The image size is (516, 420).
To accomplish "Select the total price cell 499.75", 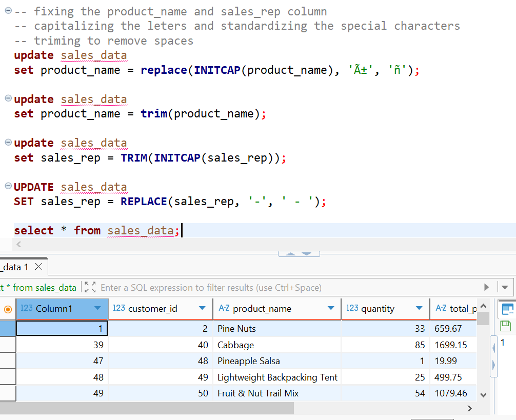I will tap(453, 377).
